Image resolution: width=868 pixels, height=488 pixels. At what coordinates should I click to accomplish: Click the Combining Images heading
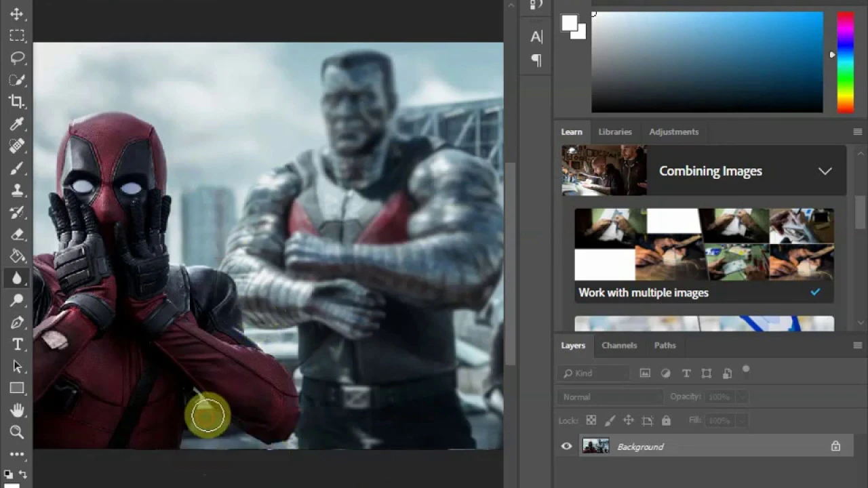(x=710, y=171)
